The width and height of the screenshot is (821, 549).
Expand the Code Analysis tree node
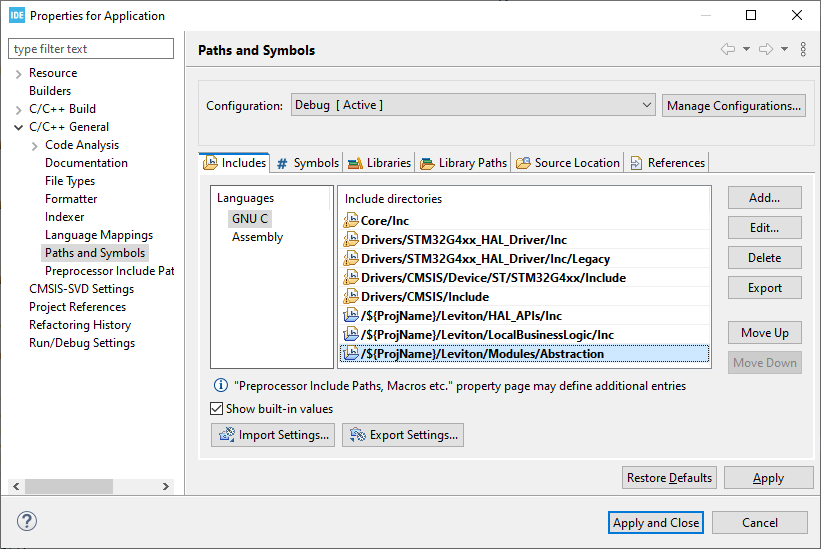point(36,145)
